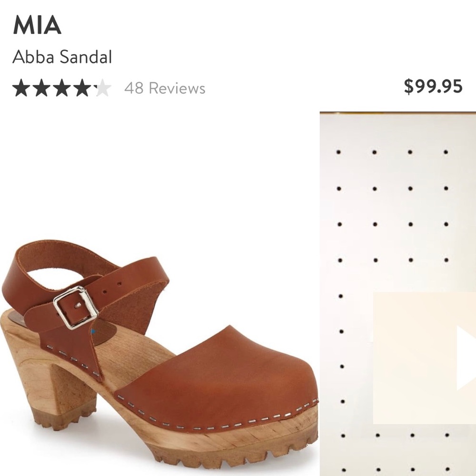Tap the star rating row to view ratings
This screenshot has width=476, height=476.
click(62, 87)
